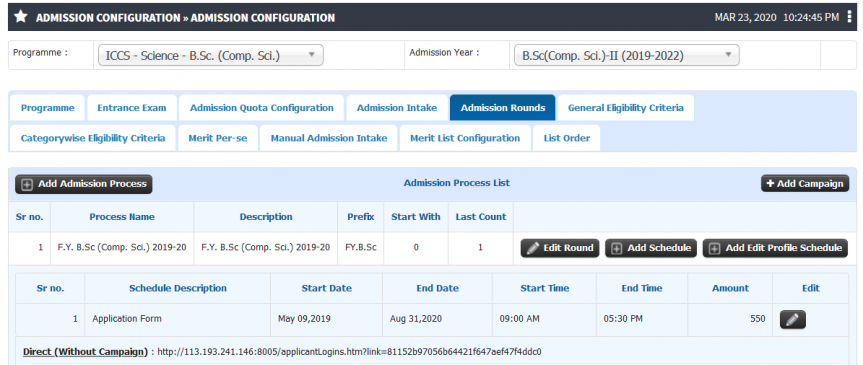Click the End Time column header

coord(642,288)
